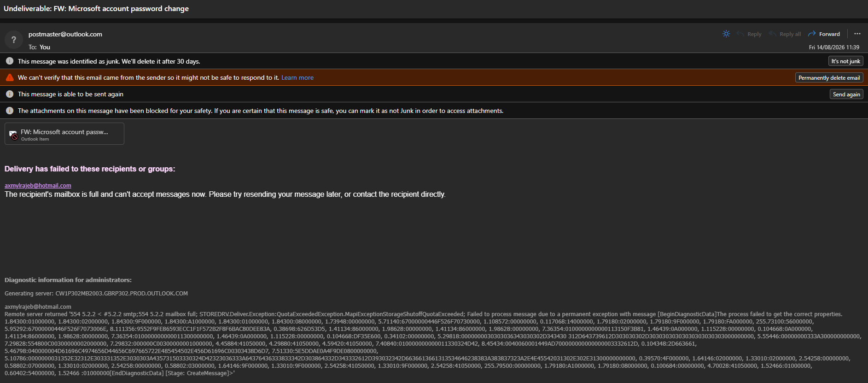Click sender postmaster@outlook.com name
Viewport: 868px width, 383px height.
tap(65, 34)
